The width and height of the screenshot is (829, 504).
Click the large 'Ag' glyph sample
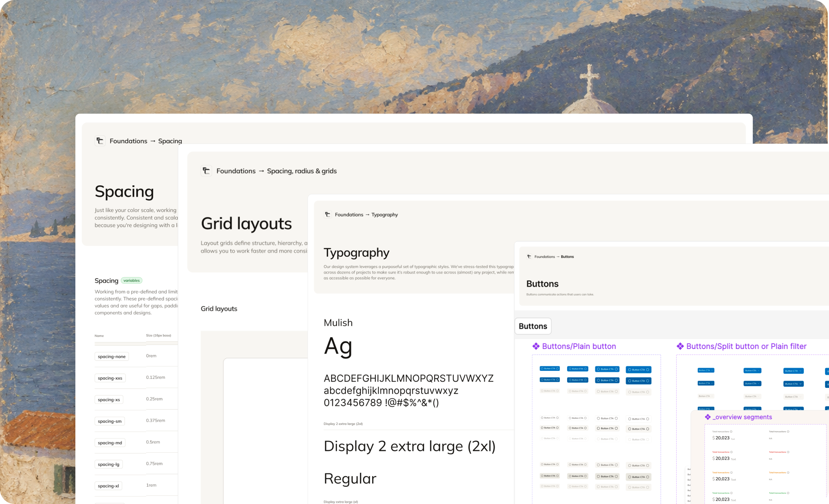coord(338,347)
